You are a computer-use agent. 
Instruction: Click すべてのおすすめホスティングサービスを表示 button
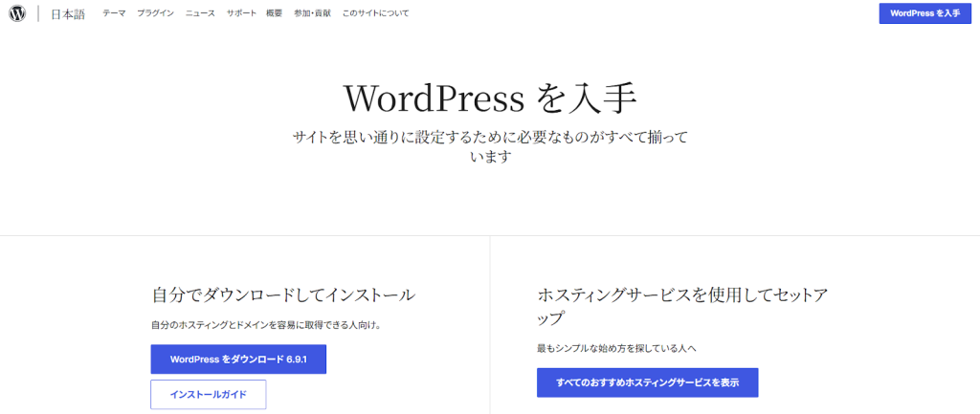[647, 382]
